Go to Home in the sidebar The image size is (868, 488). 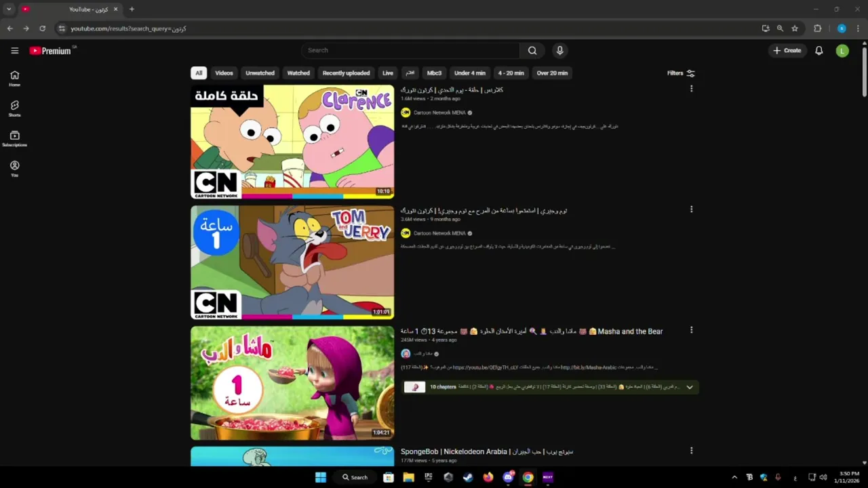pos(14,79)
